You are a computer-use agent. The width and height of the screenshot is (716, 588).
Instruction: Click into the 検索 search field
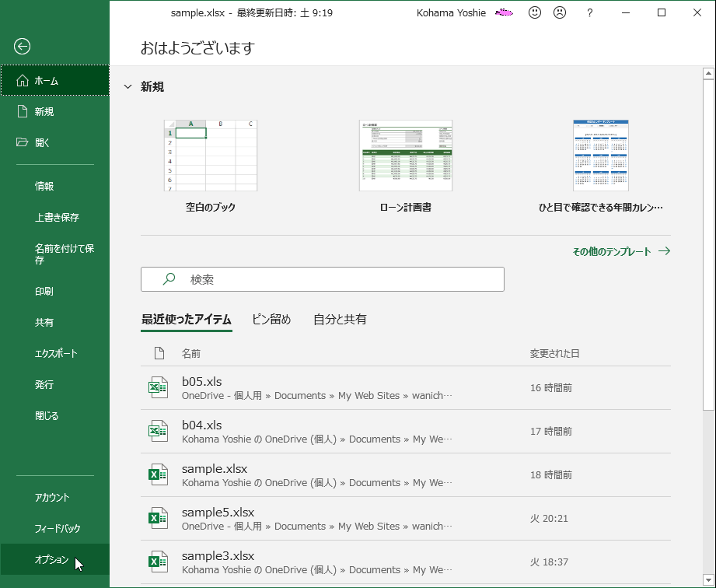[x=323, y=279]
